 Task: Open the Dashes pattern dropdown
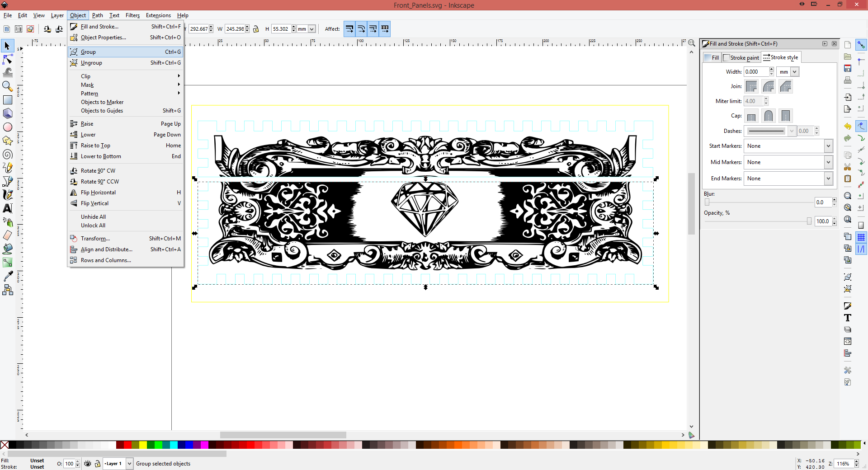point(770,131)
